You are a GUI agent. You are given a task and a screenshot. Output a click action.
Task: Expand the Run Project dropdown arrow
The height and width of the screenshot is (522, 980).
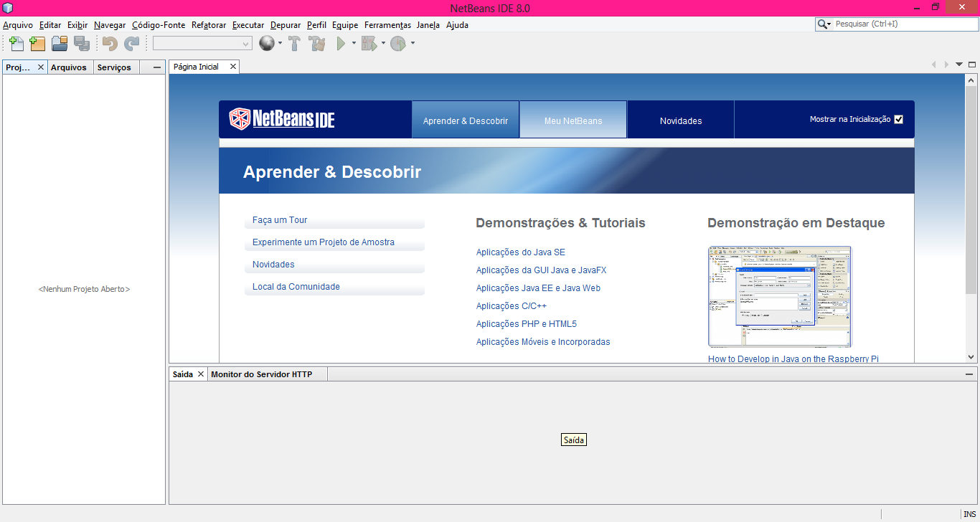click(x=354, y=44)
